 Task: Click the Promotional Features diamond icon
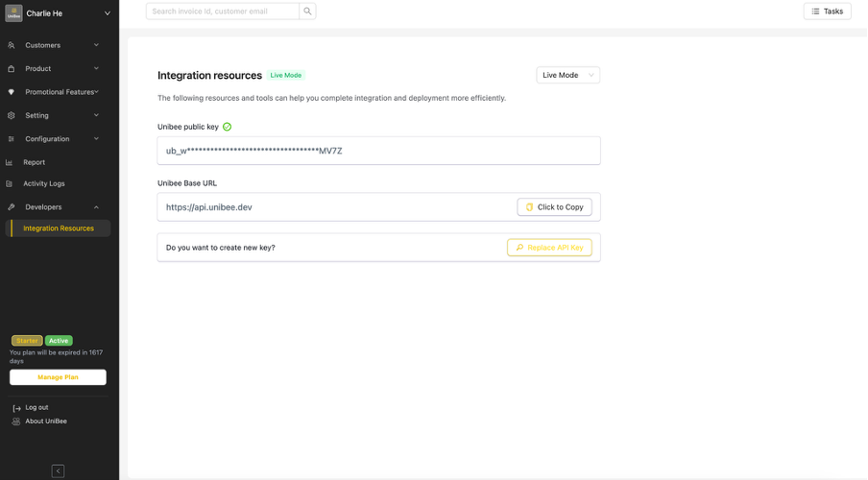coord(12,92)
